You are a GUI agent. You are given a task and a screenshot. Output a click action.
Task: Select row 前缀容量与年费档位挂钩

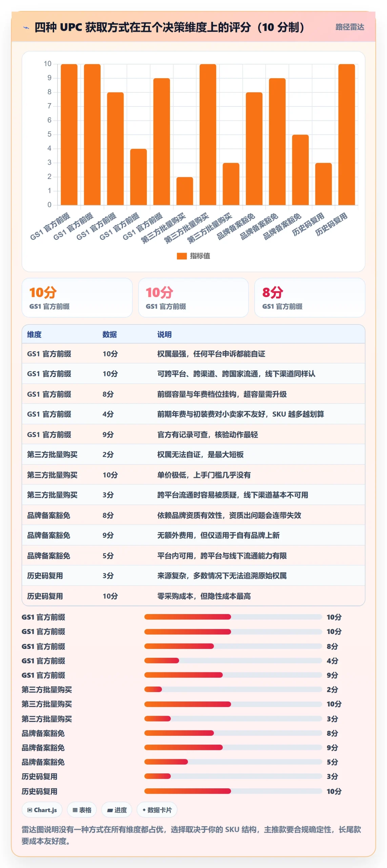(193, 394)
